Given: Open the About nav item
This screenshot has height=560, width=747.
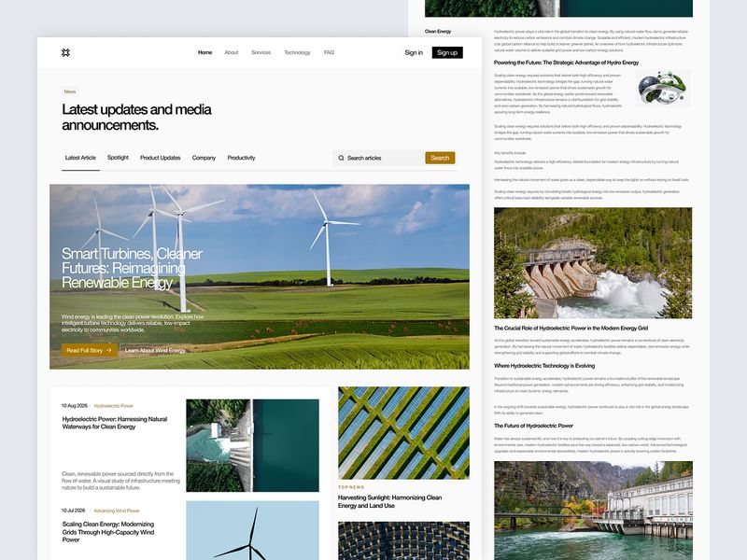Looking at the screenshot, I should (x=231, y=52).
